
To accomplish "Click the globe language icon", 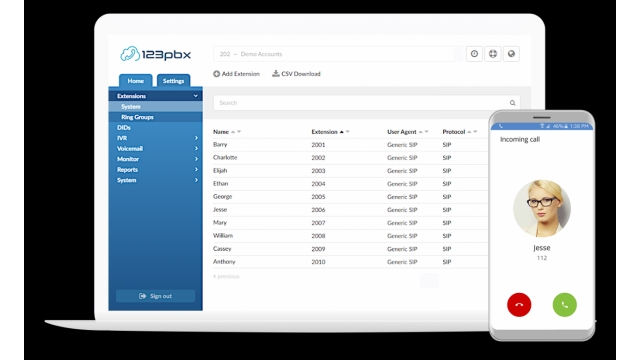I will (511, 54).
